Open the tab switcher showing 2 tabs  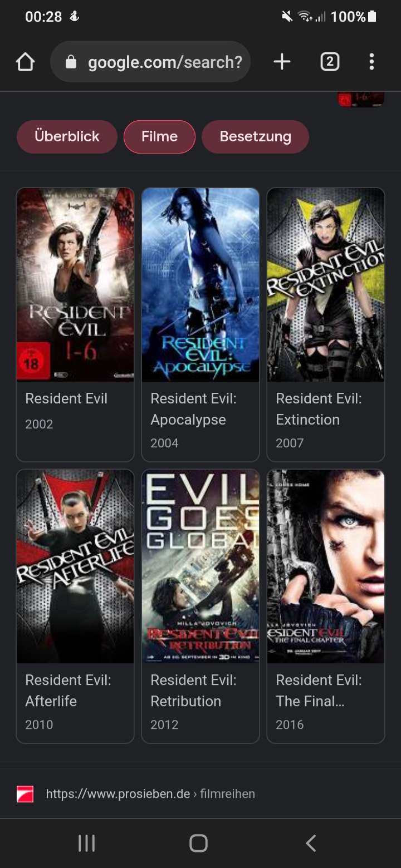[330, 62]
